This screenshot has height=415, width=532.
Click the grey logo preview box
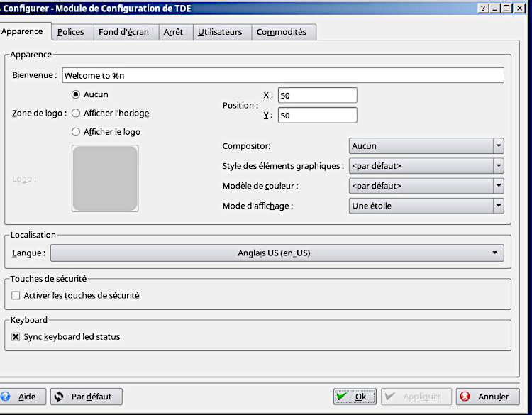105,179
